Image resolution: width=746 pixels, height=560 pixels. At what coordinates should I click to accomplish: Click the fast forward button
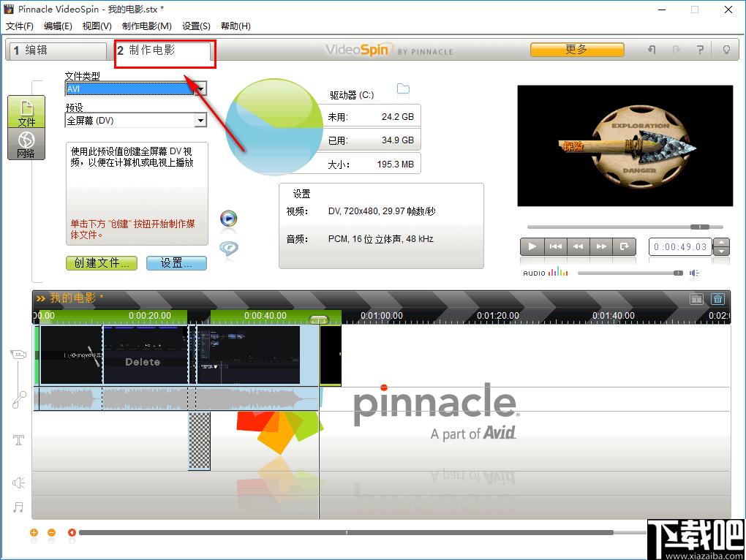click(601, 246)
